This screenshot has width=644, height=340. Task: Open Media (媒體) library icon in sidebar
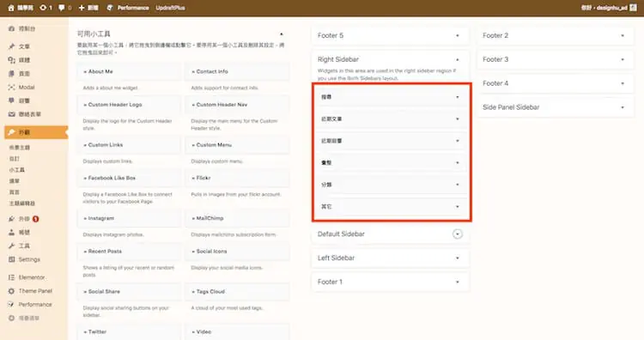[11, 60]
